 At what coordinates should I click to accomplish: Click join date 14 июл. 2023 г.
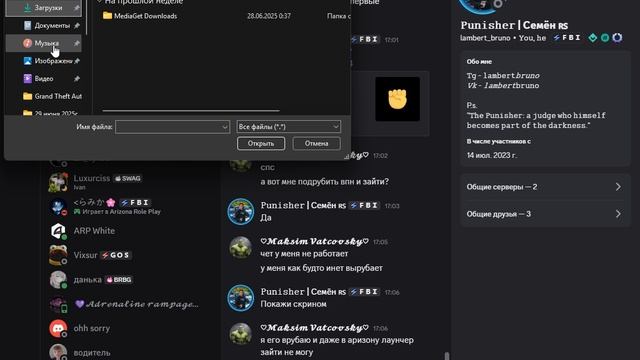492,156
